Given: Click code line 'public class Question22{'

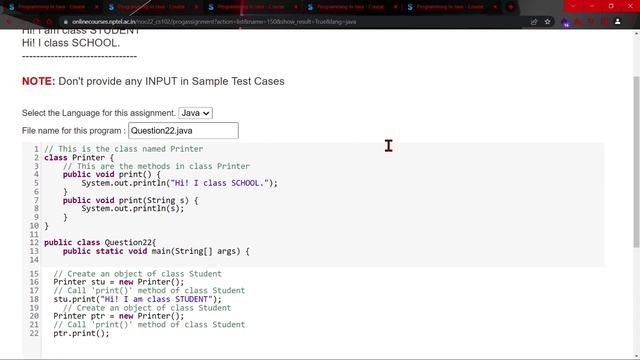Looking at the screenshot, I should point(100,242).
